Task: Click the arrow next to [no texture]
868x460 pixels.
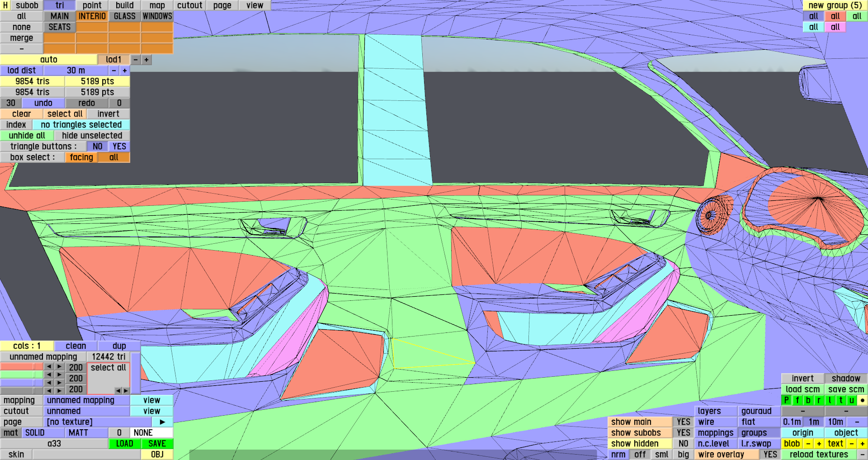Action: 162,422
